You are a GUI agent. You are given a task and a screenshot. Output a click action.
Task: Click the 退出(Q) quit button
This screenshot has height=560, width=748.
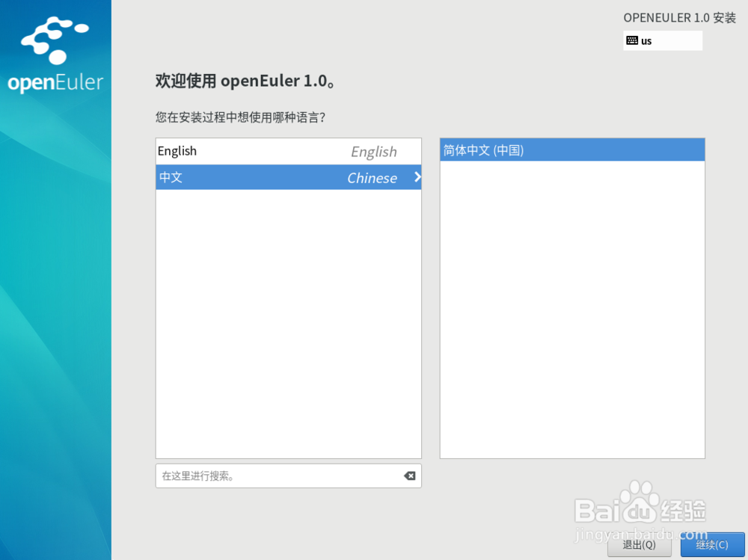(640, 545)
